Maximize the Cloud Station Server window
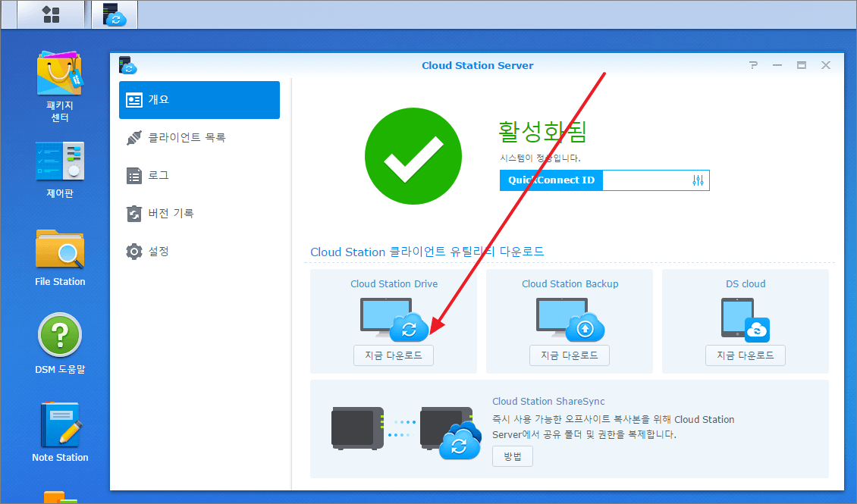 (x=801, y=65)
